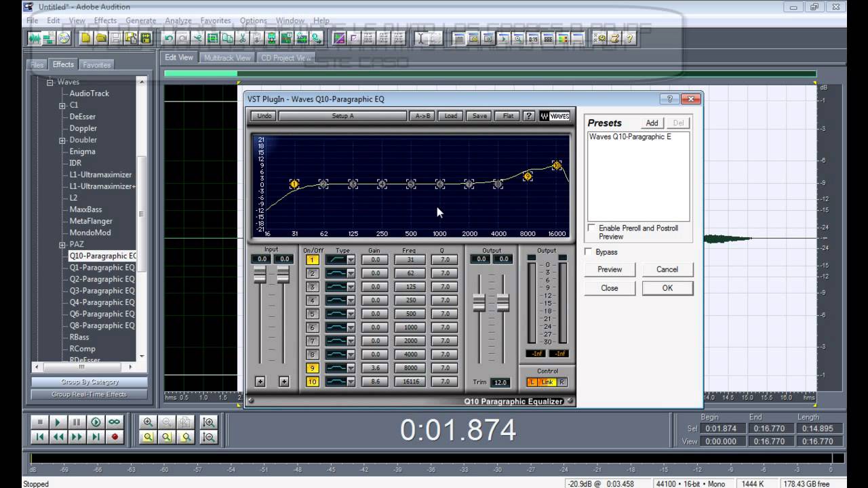Click the New File toolbar icon

click(x=85, y=39)
